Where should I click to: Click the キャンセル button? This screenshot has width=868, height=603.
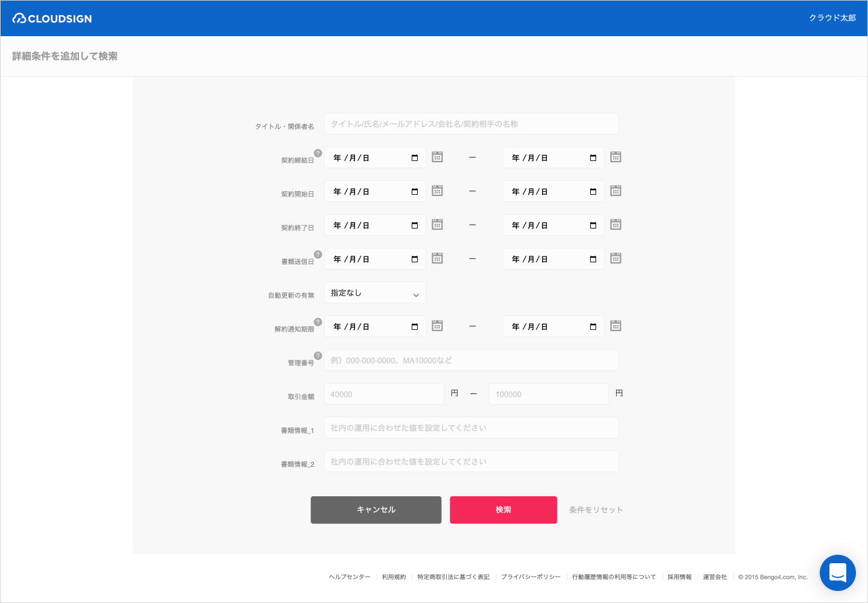[376, 510]
